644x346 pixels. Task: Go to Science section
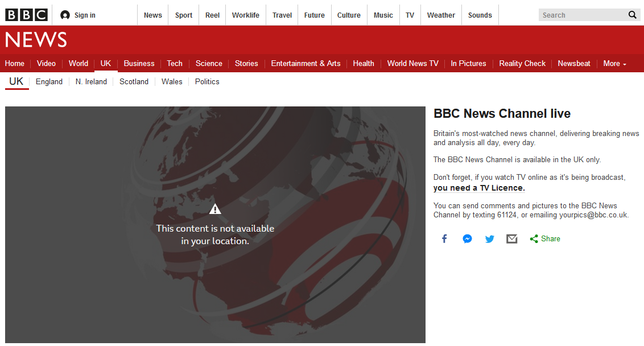pos(209,64)
